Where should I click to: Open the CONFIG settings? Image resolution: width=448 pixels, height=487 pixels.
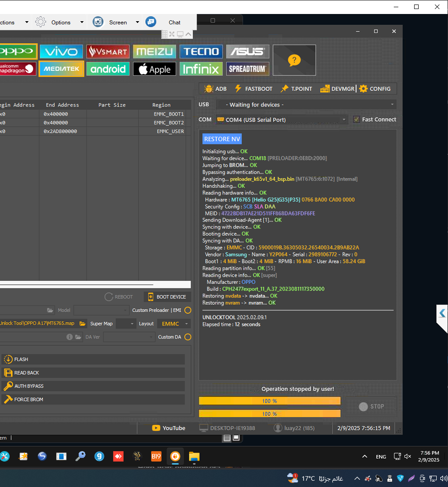tap(375, 89)
